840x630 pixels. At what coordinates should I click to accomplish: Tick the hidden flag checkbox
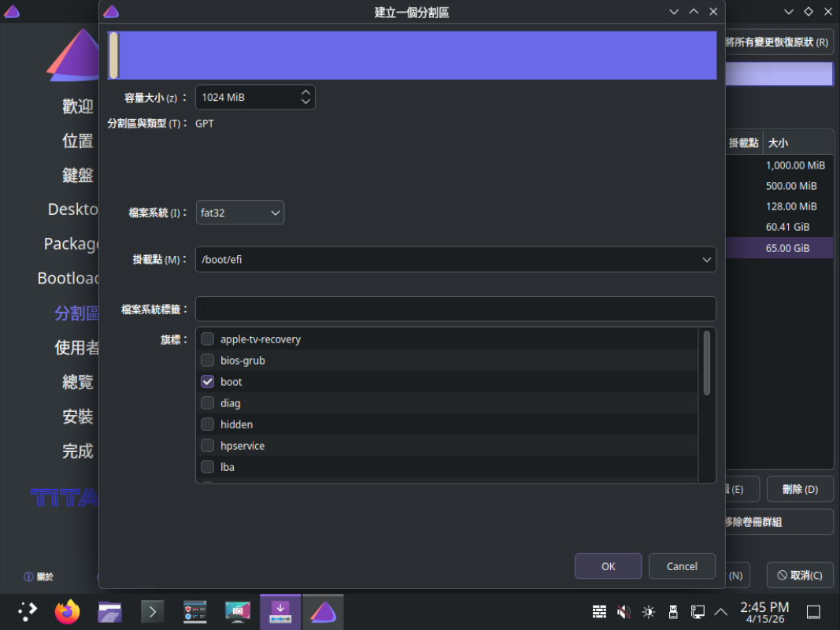pos(208,424)
